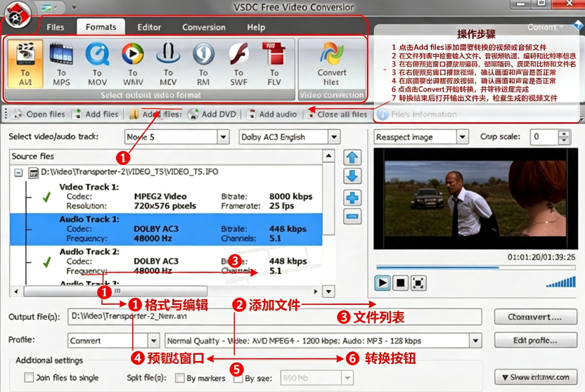Viewport: 585px width, 392px height.
Task: Select the To MKV format icon
Action: click(168, 64)
